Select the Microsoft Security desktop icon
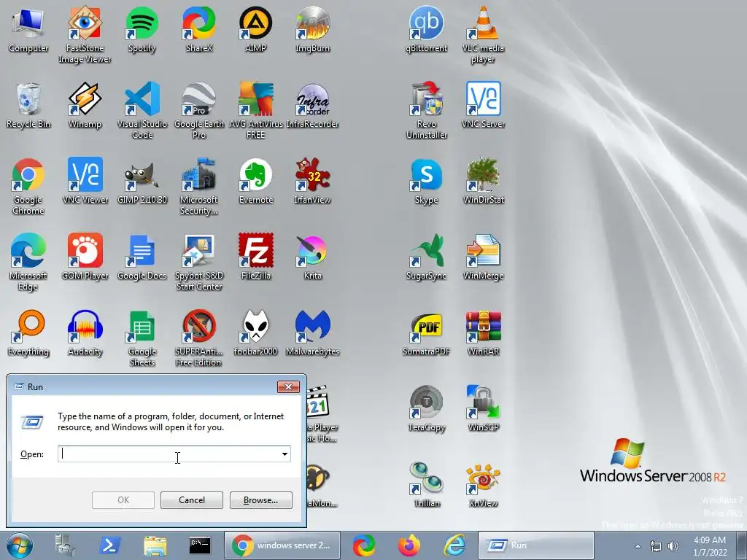 coord(198,186)
